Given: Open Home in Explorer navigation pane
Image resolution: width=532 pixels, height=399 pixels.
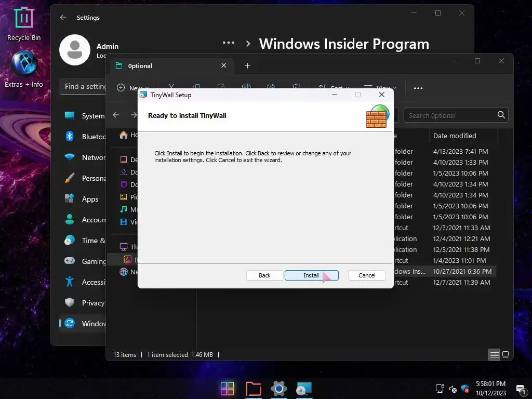Looking at the screenshot, I should (x=128, y=135).
